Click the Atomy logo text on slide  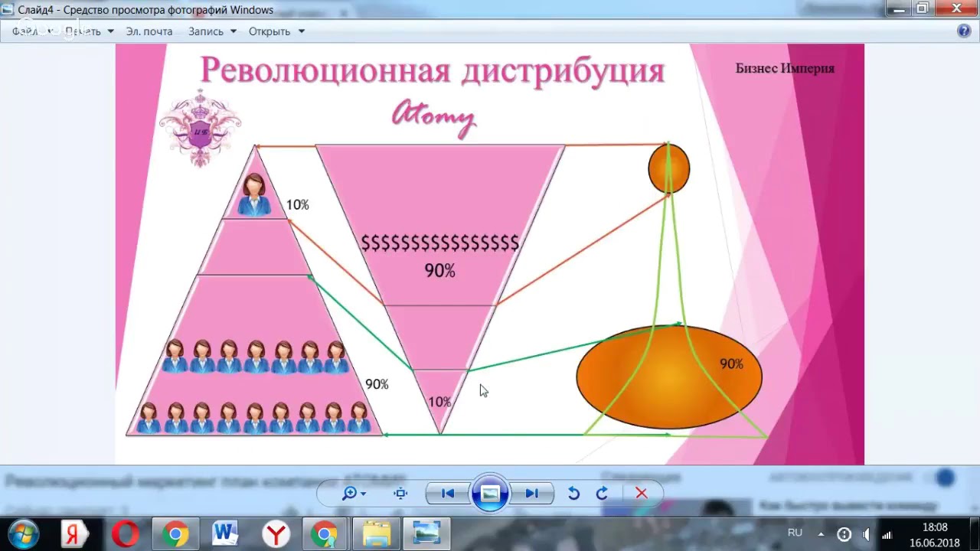pos(433,116)
